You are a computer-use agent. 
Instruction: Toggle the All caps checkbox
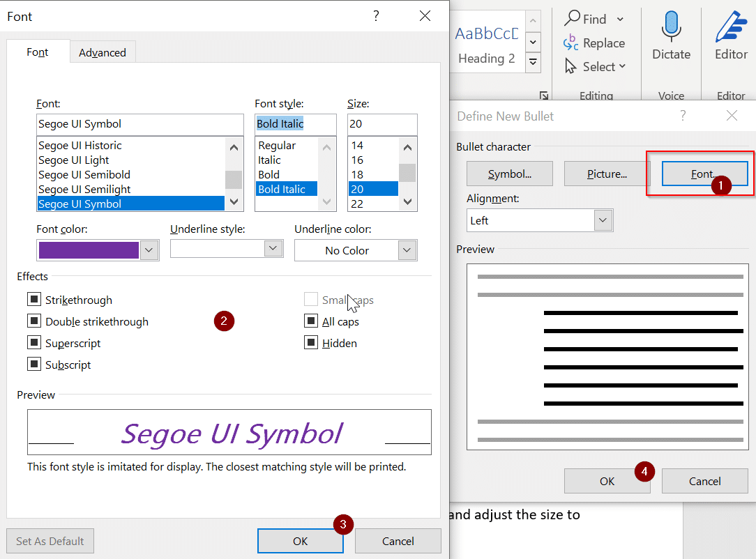(x=311, y=321)
